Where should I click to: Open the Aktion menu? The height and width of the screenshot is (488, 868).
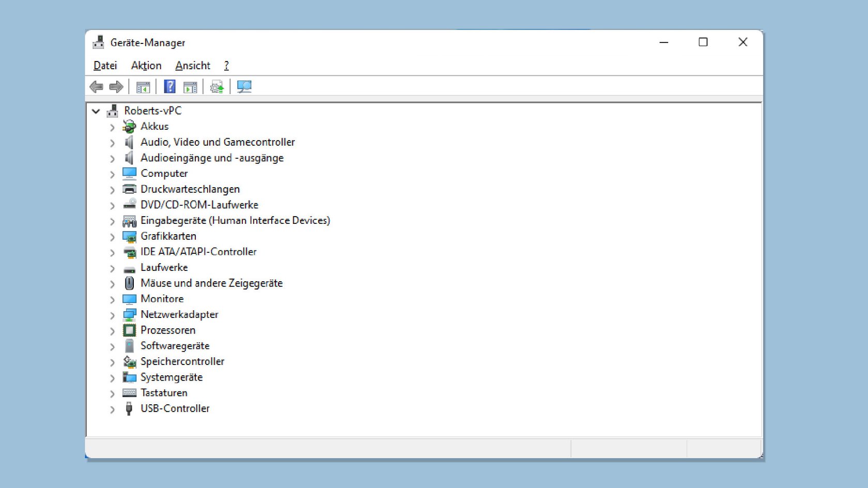tap(146, 66)
